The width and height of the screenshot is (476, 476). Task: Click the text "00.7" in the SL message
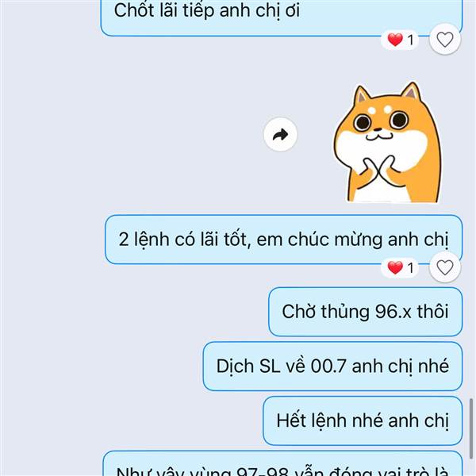click(328, 366)
